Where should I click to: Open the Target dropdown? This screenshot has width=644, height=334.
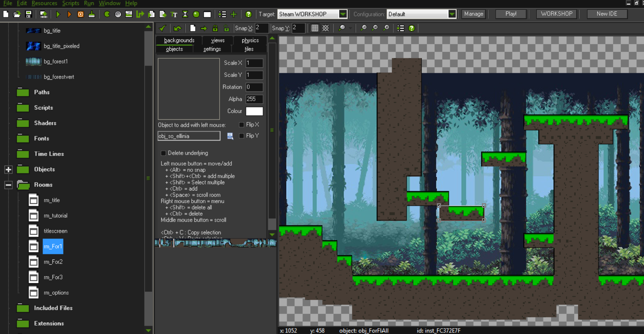(343, 14)
